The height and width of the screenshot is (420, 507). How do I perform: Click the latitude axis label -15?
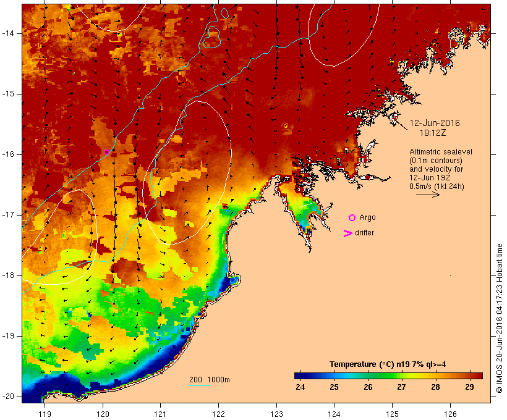tap(8, 94)
